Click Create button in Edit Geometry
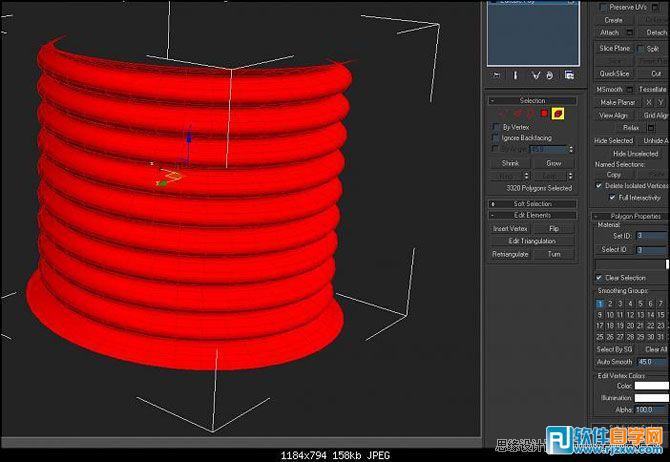 tap(614, 20)
